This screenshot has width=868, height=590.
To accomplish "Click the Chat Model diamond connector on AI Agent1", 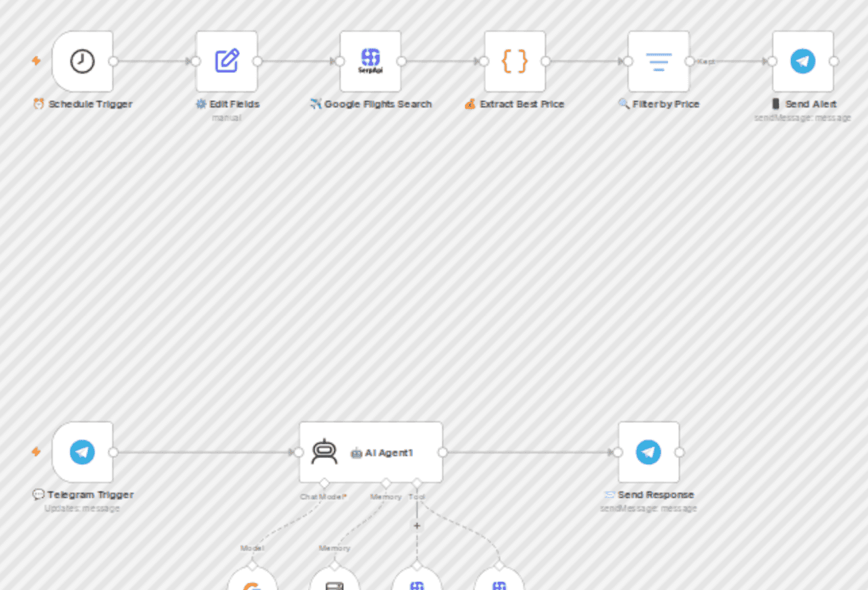I will pyautogui.click(x=324, y=483).
